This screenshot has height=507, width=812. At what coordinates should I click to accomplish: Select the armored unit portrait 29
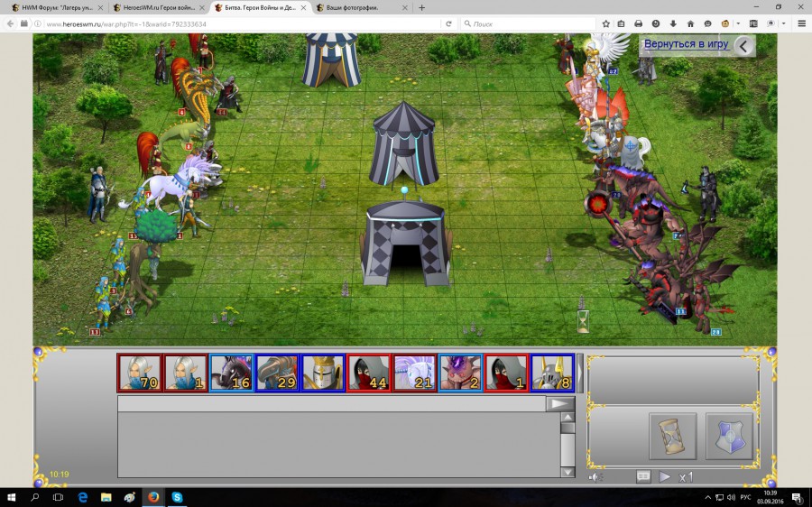(x=278, y=373)
